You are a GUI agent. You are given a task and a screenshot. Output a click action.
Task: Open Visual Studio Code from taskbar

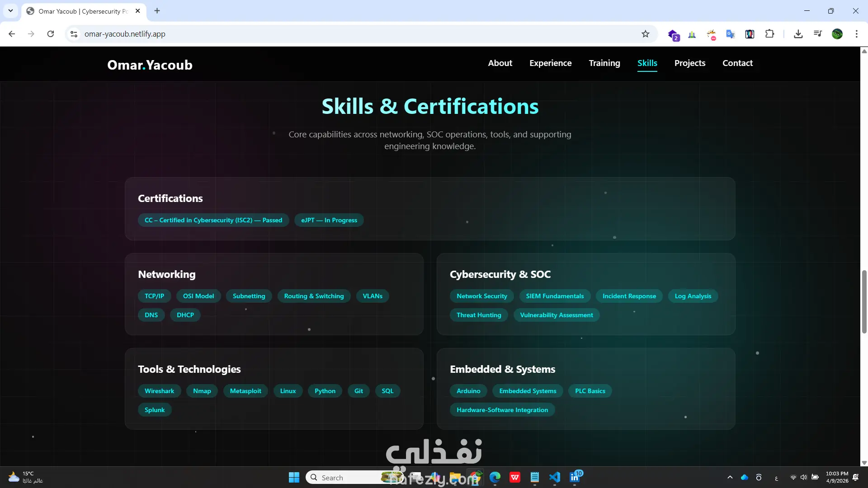pyautogui.click(x=555, y=477)
